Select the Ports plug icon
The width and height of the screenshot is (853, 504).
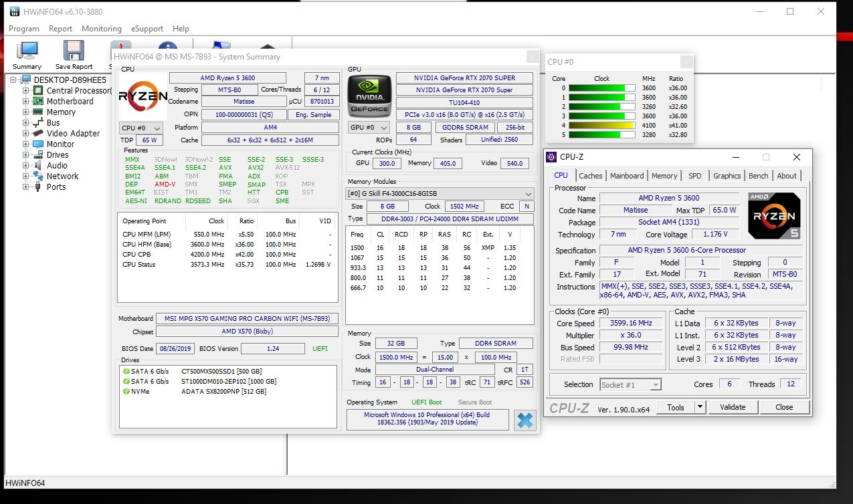(x=39, y=186)
